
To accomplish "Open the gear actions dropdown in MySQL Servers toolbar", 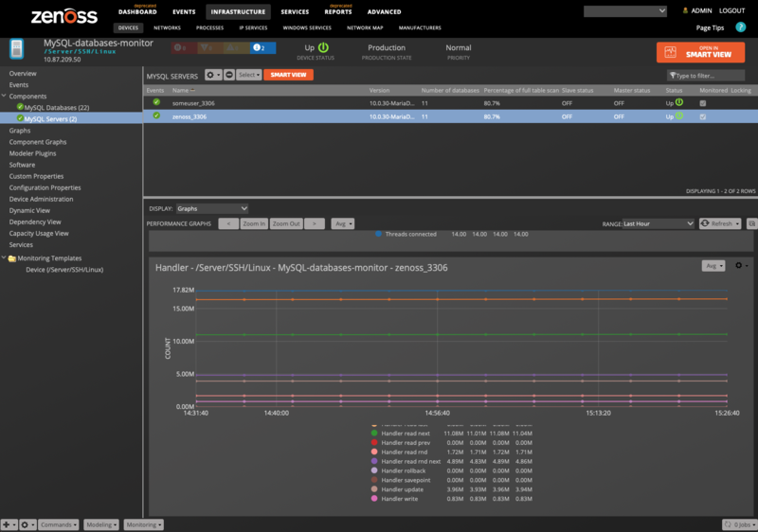I will click(x=213, y=75).
